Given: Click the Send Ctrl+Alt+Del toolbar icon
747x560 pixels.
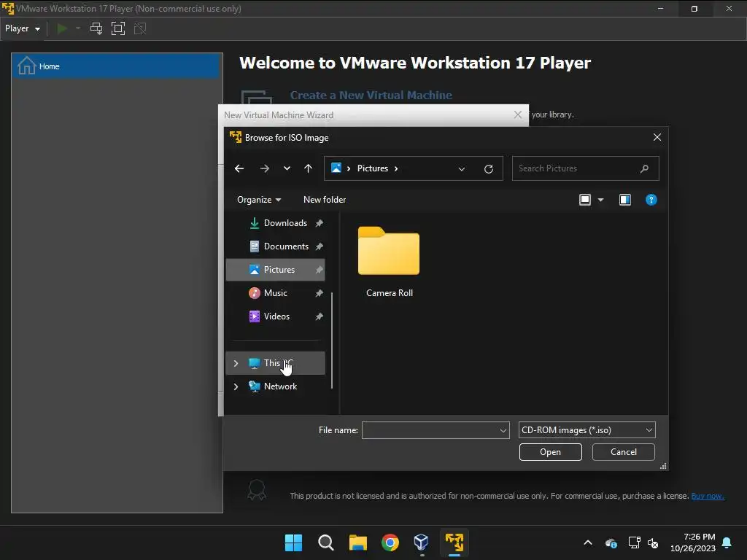Looking at the screenshot, I should (96, 28).
